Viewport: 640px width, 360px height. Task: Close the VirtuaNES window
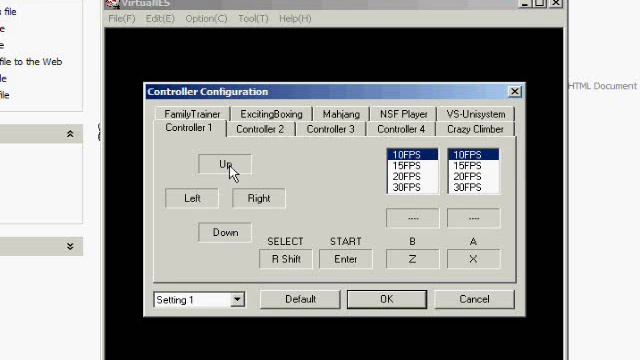[556, 3]
